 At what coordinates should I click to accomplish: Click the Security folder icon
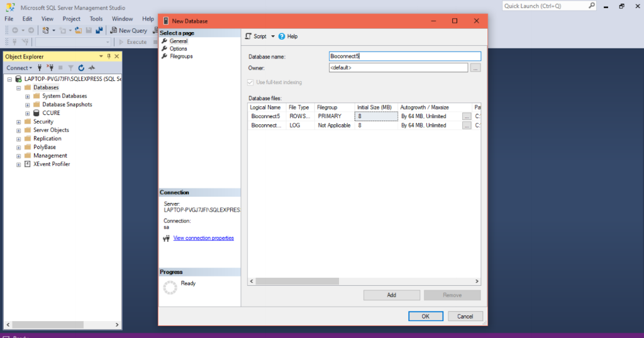[x=28, y=121]
